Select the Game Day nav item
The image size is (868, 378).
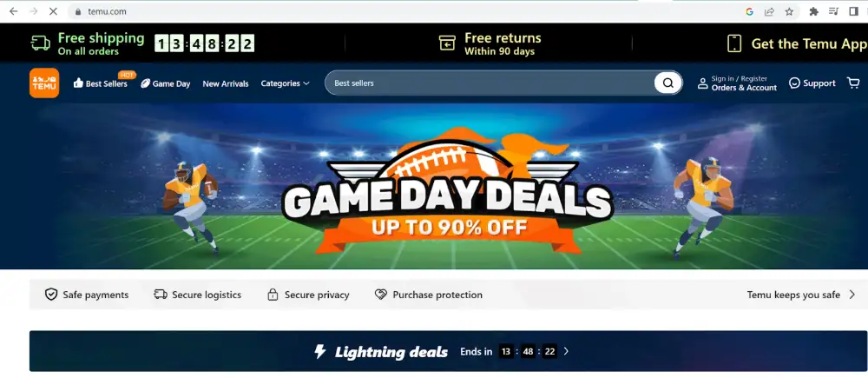(166, 83)
